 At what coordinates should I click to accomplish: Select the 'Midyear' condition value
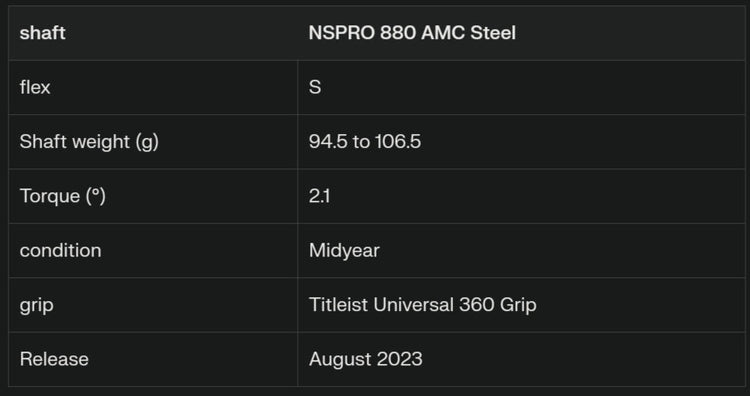344,251
